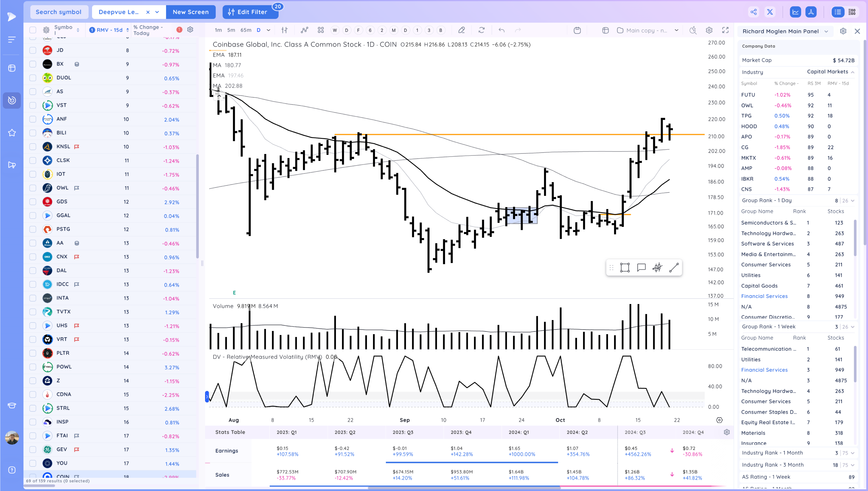Click the Search symbol field

pos(59,12)
